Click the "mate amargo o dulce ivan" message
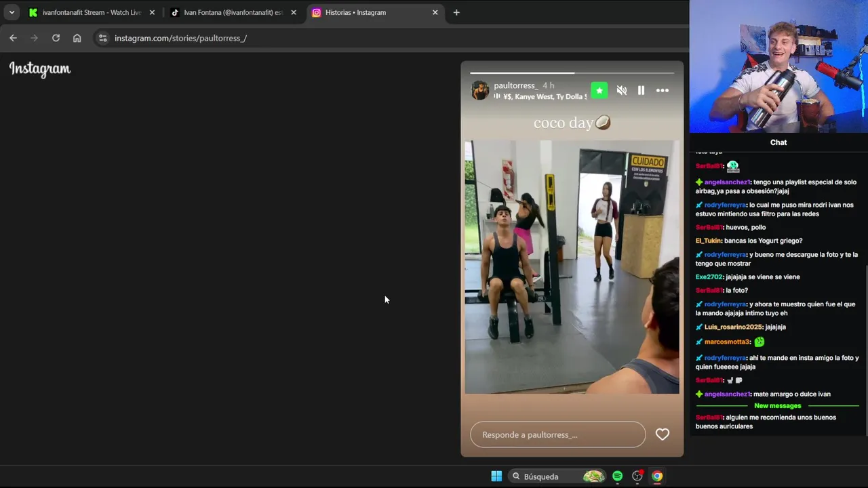 point(792,394)
